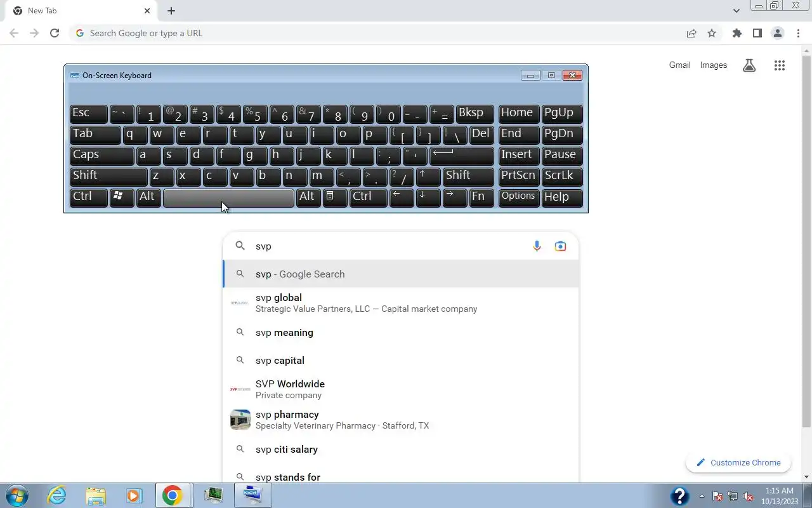The height and width of the screenshot is (508, 812).
Task: Open the Gmail link
Action: [x=679, y=65]
